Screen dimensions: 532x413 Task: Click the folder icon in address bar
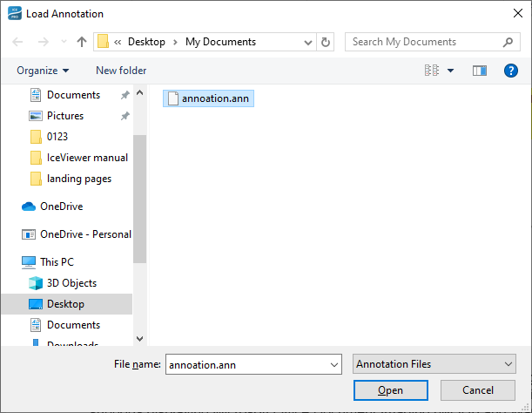(x=103, y=42)
